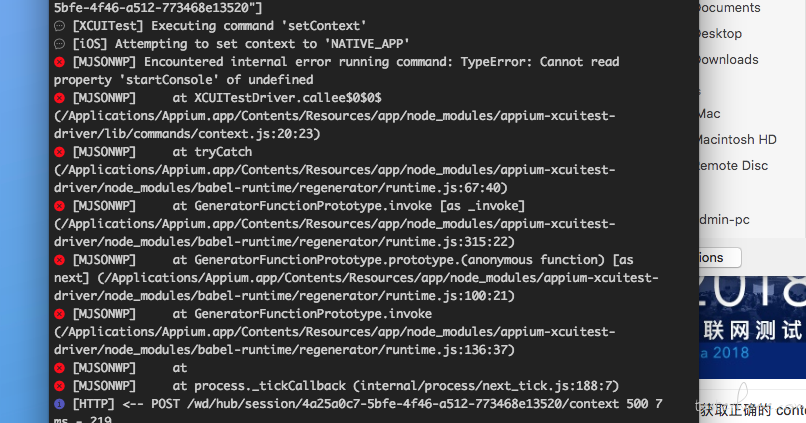Click the red error icon beside XCUITestDriver.callee line
This screenshot has width=806, height=423.
click(x=60, y=98)
